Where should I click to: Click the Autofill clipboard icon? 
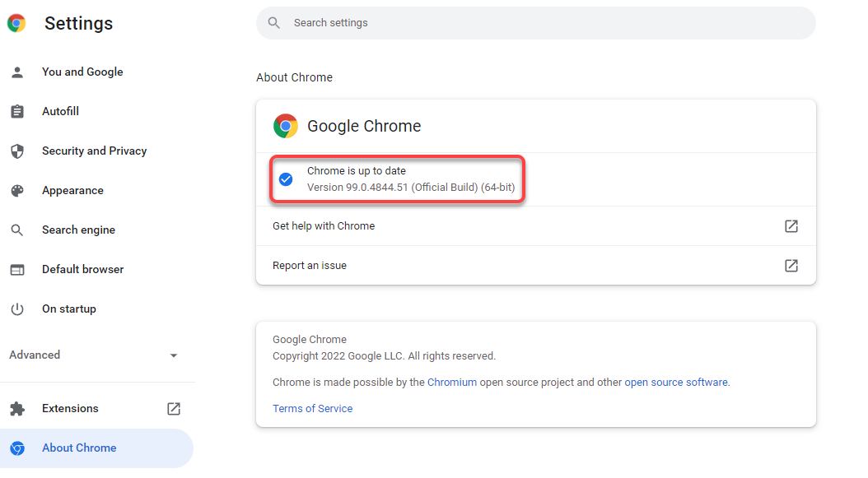point(17,112)
